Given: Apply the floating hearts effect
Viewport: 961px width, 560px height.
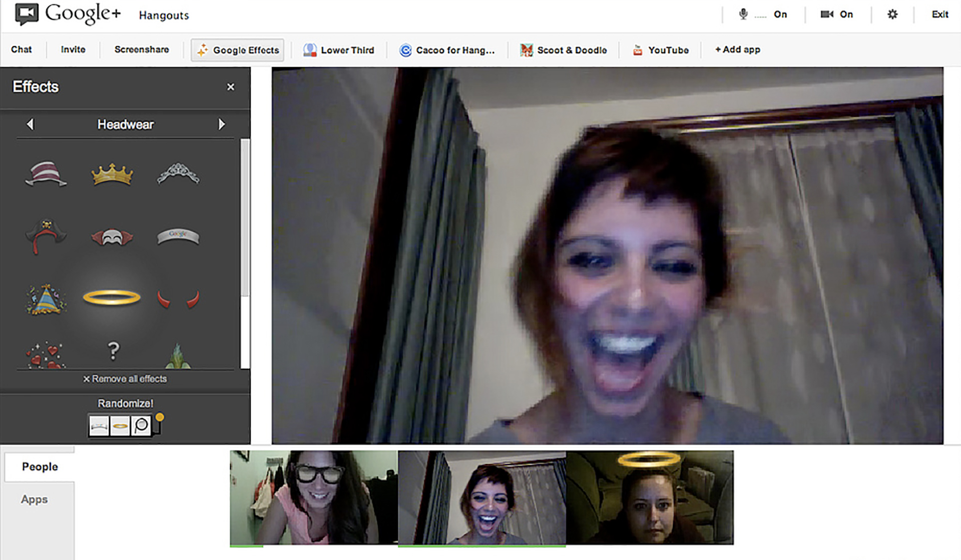Looking at the screenshot, I should (x=46, y=355).
